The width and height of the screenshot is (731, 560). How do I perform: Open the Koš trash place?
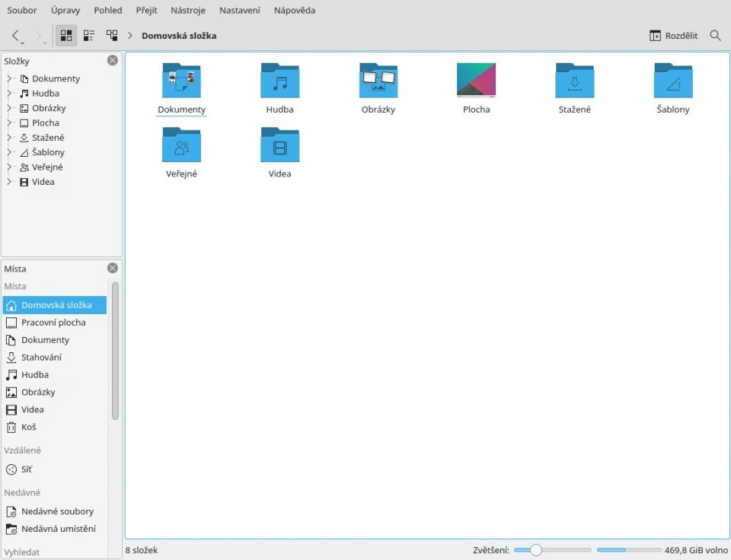(55, 427)
